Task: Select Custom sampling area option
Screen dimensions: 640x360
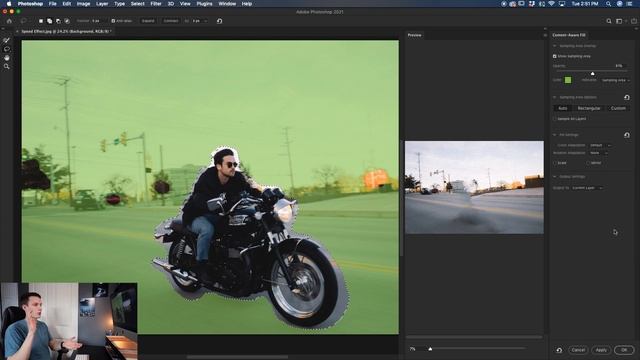Action: pos(618,108)
